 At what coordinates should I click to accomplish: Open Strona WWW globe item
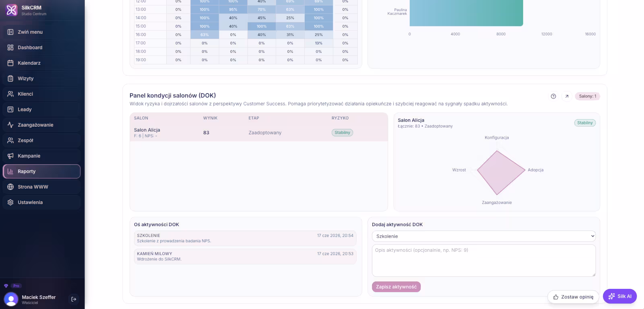41,187
